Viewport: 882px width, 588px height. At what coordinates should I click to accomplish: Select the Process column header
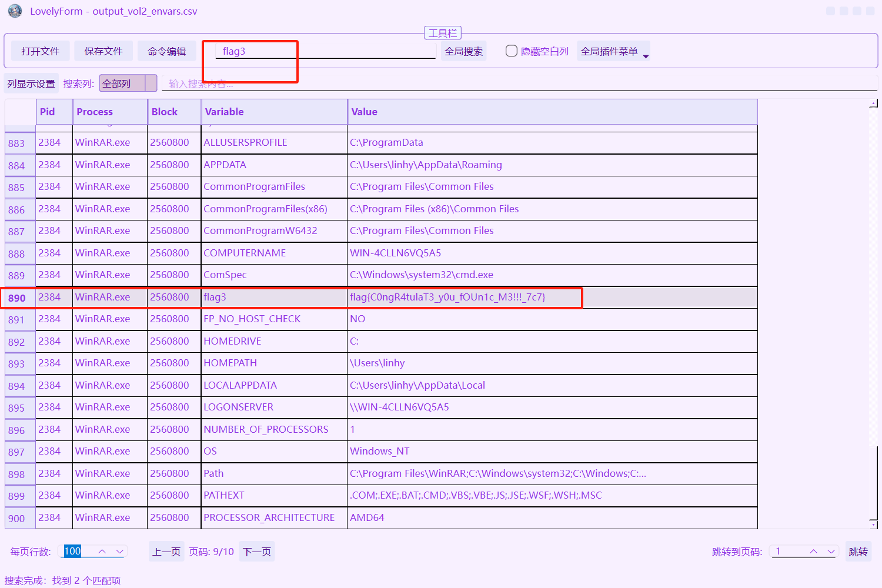(x=110, y=112)
